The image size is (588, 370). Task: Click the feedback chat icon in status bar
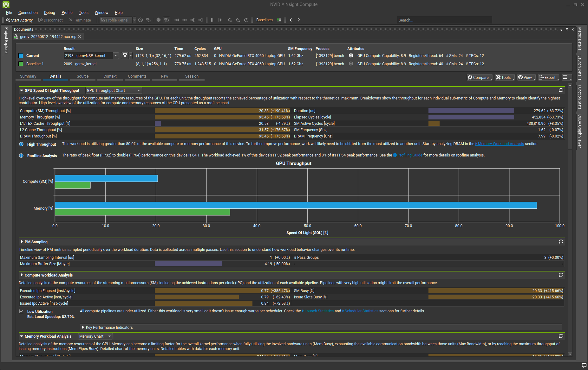click(x=584, y=366)
